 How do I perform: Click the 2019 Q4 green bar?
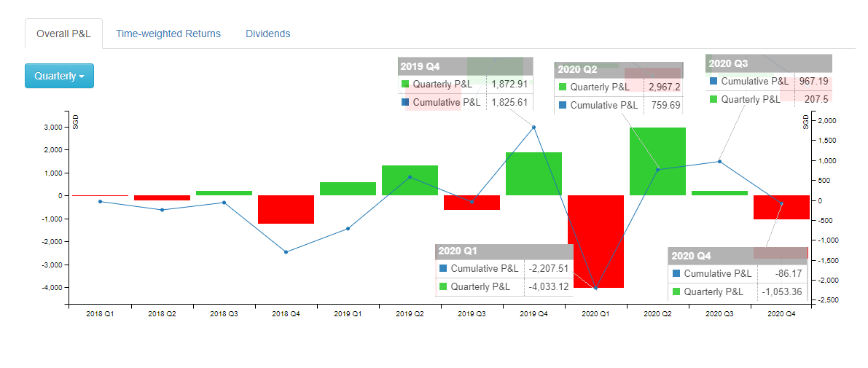click(x=533, y=173)
